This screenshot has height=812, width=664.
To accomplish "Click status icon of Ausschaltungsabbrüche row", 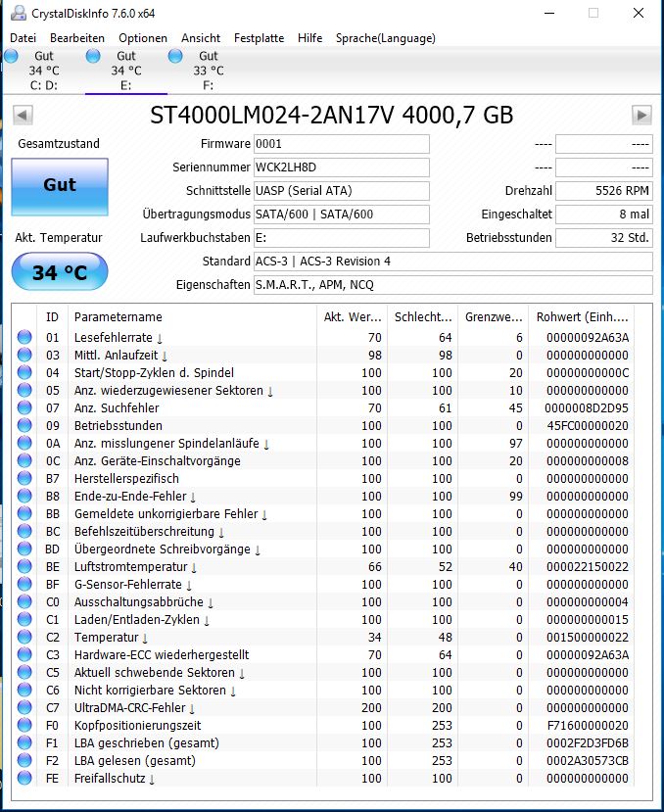I will [x=24, y=601].
